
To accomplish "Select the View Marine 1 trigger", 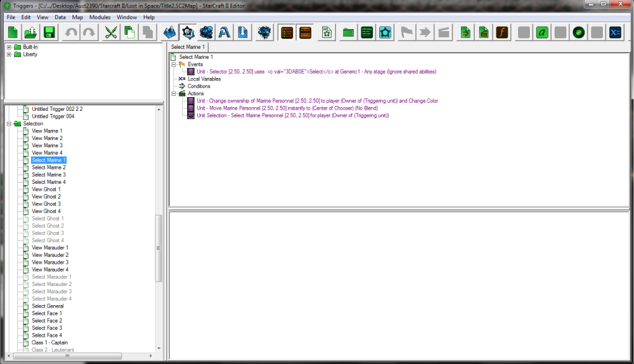I will click(47, 131).
